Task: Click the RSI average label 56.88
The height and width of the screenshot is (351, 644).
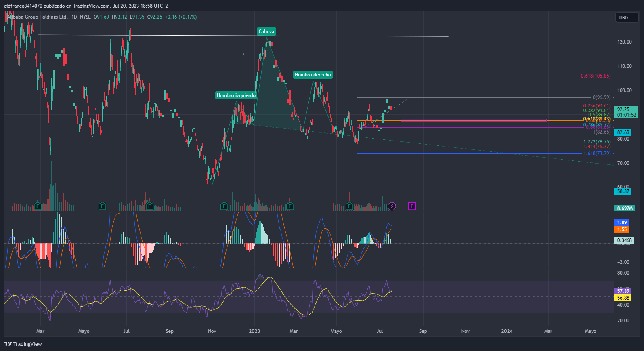Action: point(623,298)
